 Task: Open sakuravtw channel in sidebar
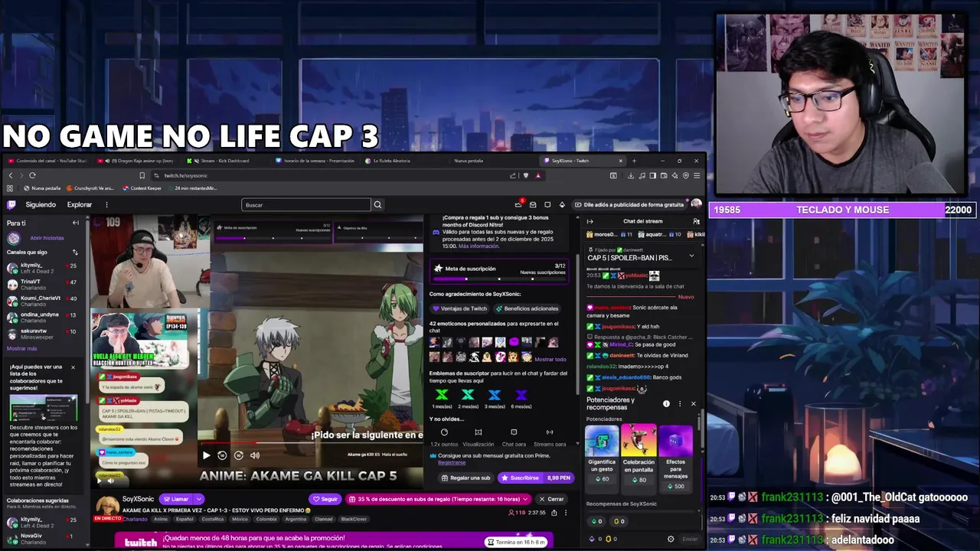tap(42, 334)
